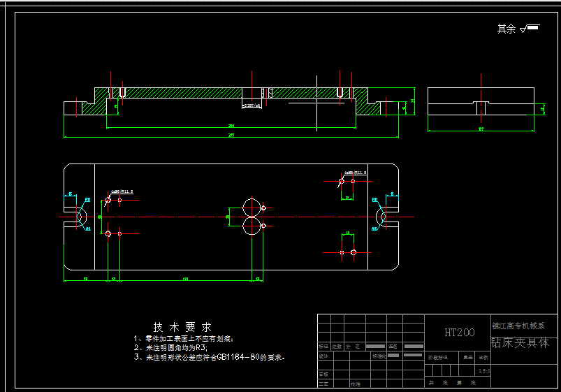Click the scale value '1.5:1'
This screenshot has height=392, width=561.
[x=484, y=371]
